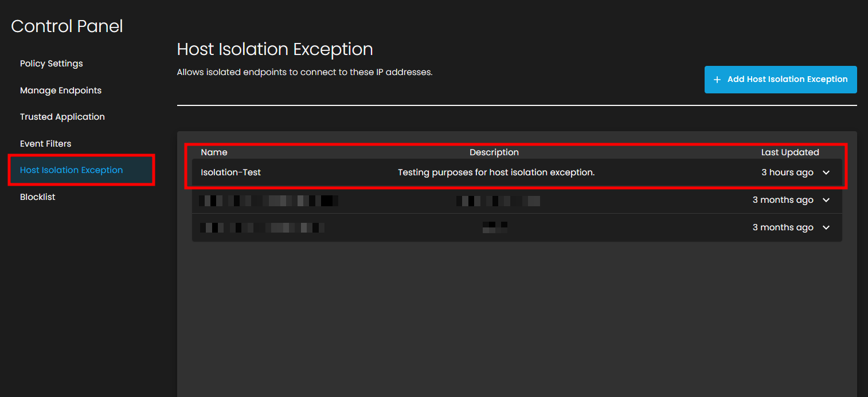Navigate to the Blocklist page
Viewport: 868px width, 397px height.
[x=37, y=197]
